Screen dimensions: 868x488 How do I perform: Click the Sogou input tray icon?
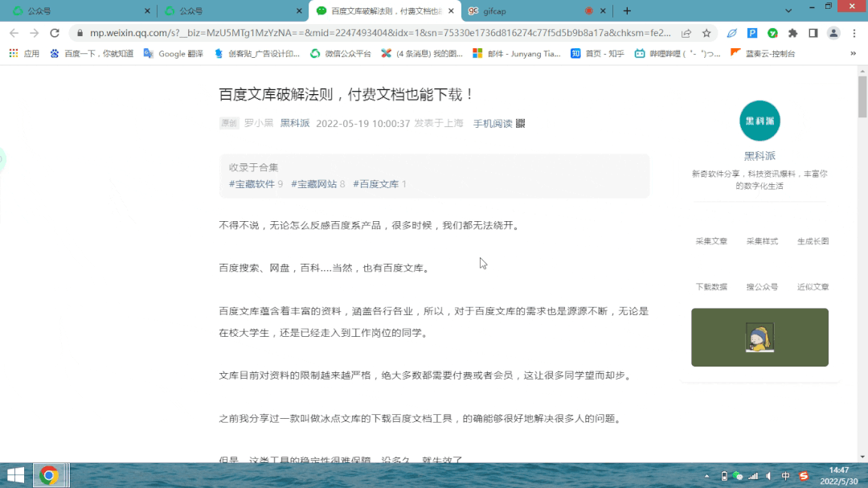click(804, 476)
